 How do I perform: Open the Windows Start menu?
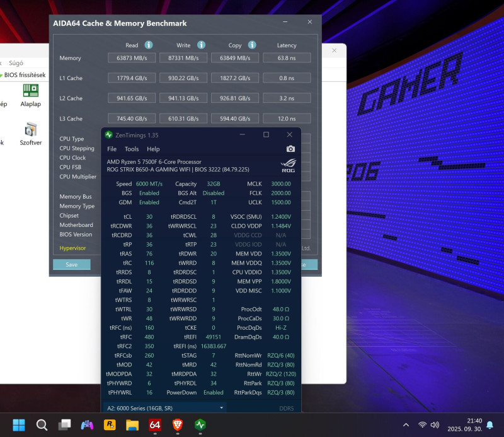[x=19, y=425]
